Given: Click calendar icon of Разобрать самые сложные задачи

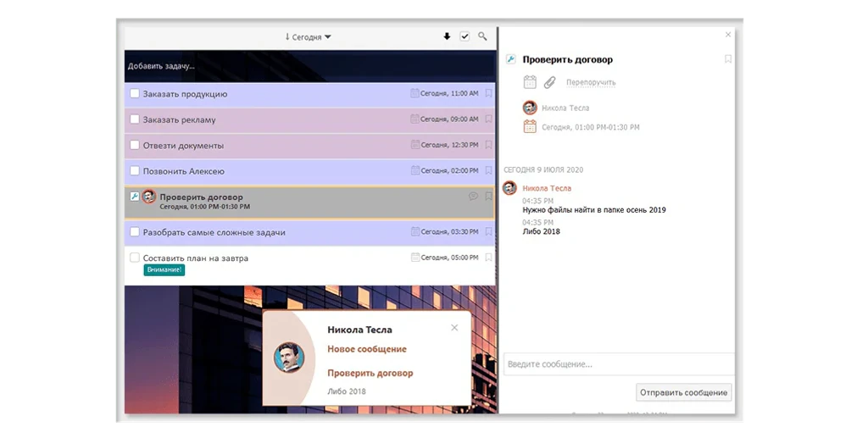Looking at the screenshot, I should coord(415,231).
